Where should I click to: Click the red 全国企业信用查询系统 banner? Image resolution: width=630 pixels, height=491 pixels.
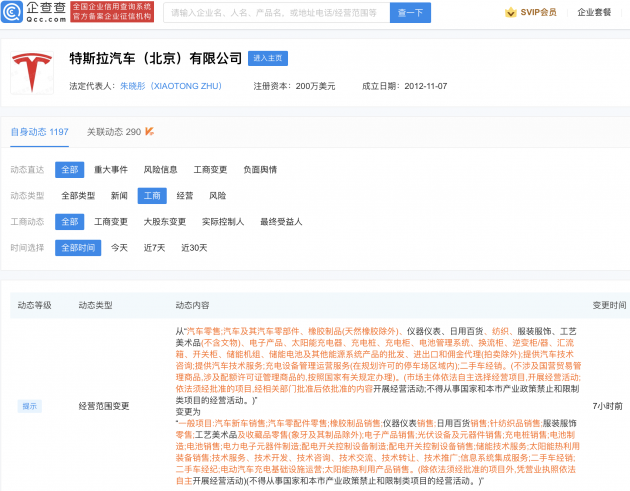[112, 12]
